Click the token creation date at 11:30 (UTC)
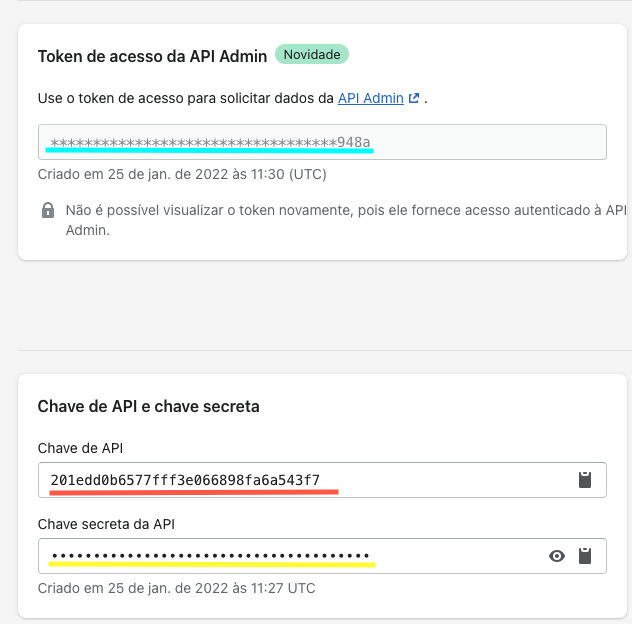The height and width of the screenshot is (624, 632). pyautogui.click(x=182, y=174)
